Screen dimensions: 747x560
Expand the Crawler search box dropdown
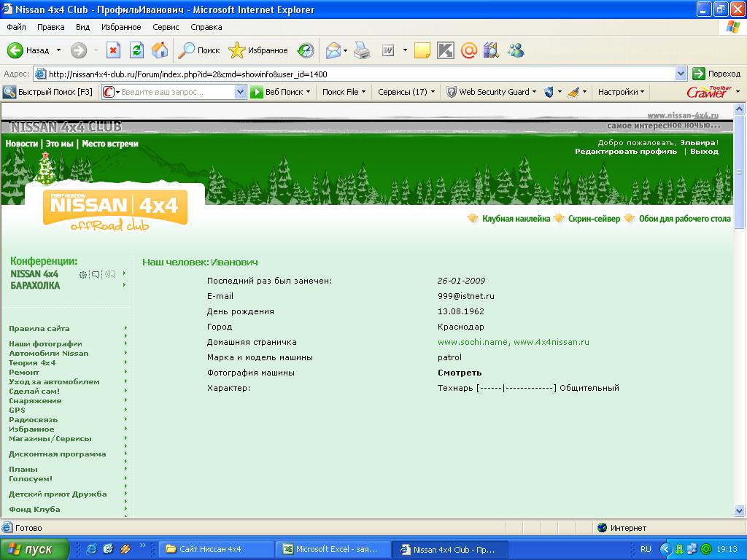point(240,92)
